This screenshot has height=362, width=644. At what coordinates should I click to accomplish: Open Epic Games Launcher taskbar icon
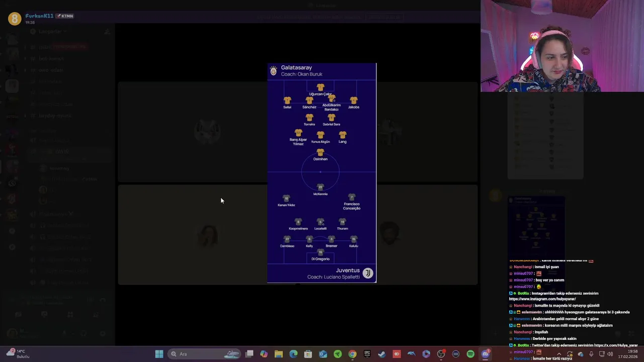tap(367, 354)
